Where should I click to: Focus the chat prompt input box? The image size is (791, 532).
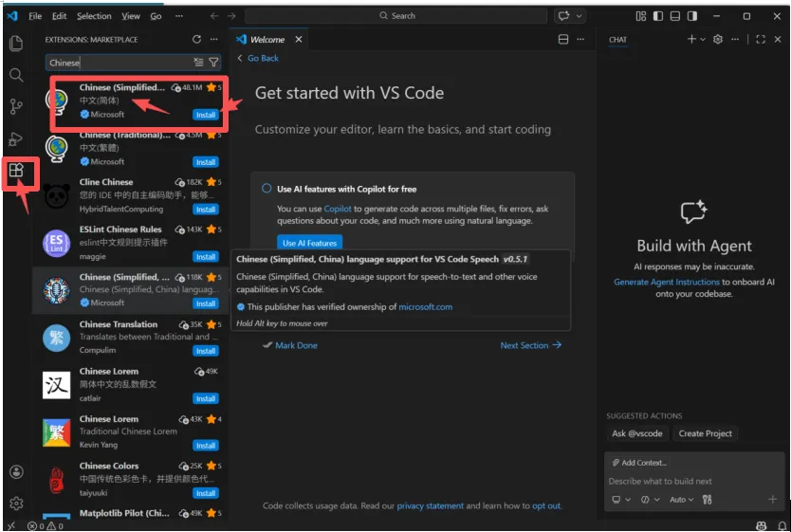pyautogui.click(x=693, y=481)
